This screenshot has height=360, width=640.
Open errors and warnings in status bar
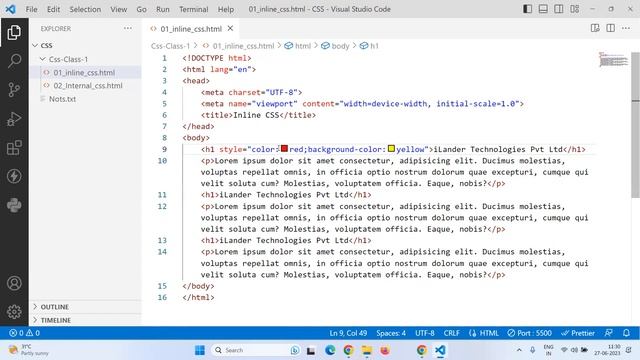[x=24, y=333]
